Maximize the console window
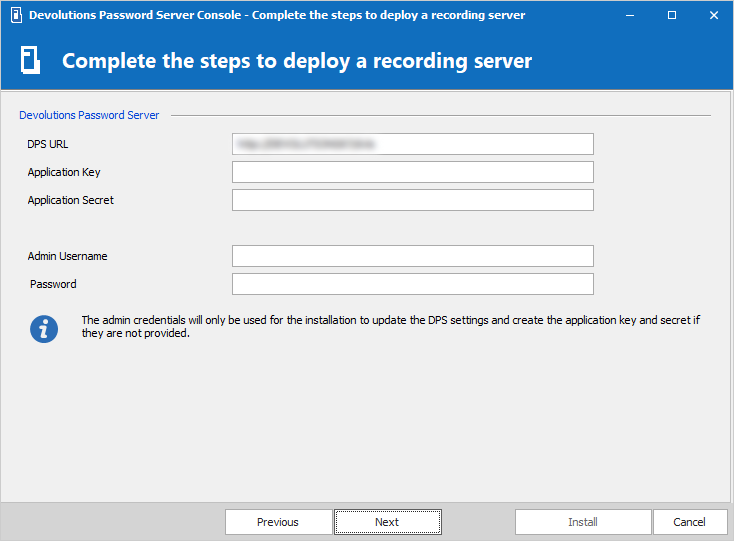 click(x=672, y=16)
